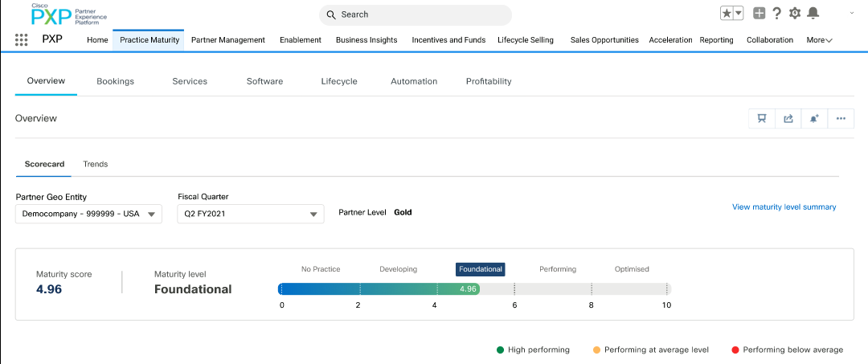Viewport: 868px width, 364px height.
Task: Open the setup gear icon
Action: pos(795,14)
